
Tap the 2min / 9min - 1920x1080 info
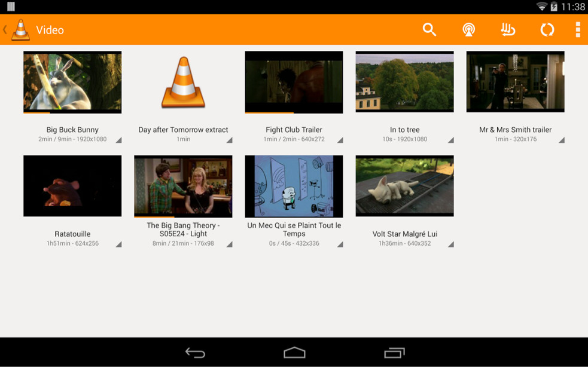(72, 139)
